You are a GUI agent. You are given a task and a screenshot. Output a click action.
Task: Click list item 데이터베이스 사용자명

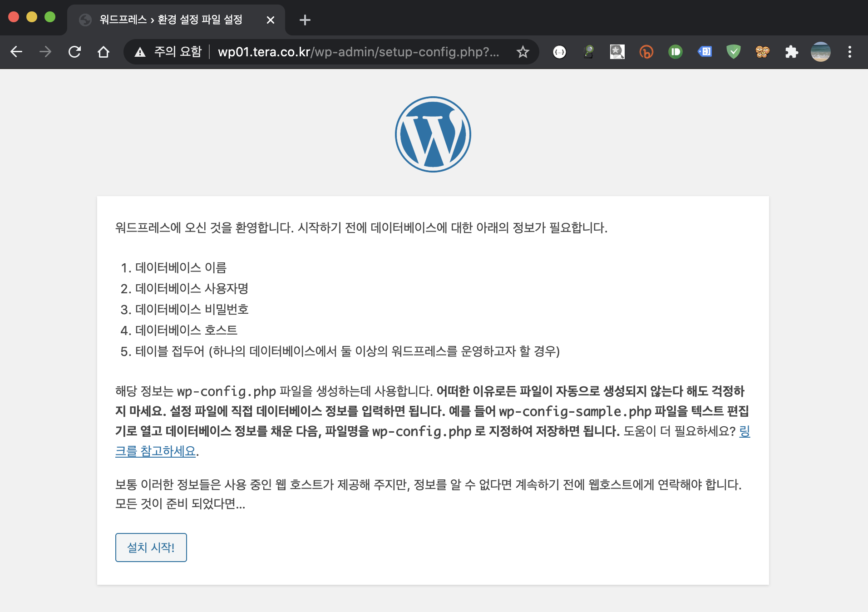(x=192, y=289)
